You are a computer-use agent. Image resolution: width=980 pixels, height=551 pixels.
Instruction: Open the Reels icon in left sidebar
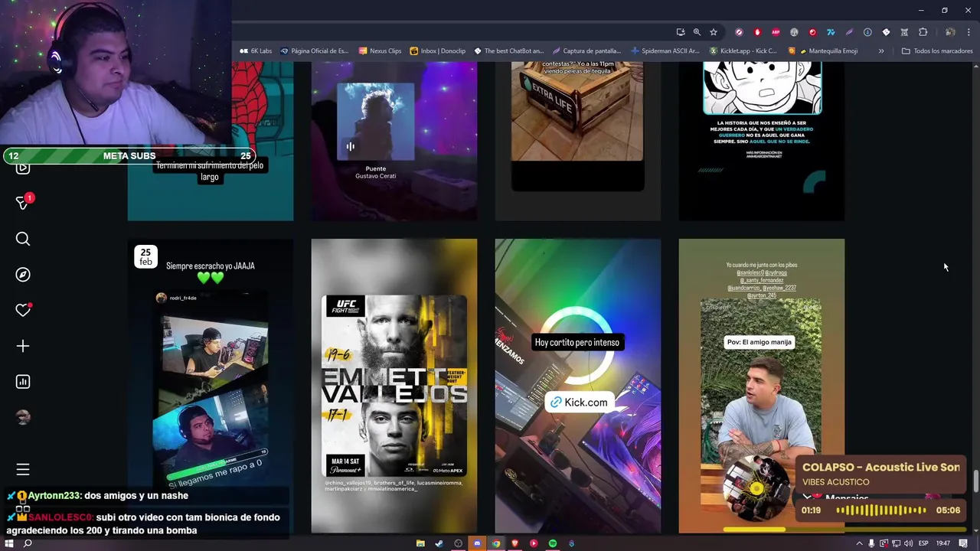23,168
